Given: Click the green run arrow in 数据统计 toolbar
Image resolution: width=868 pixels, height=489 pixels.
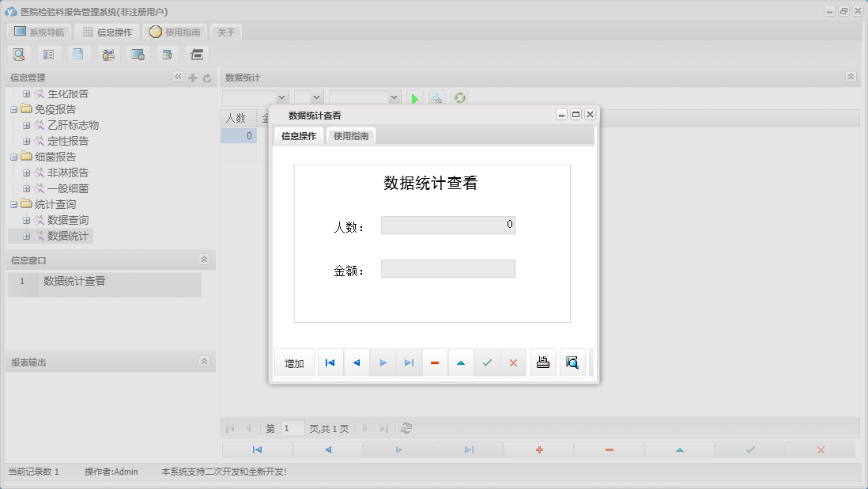Looking at the screenshot, I should 414,97.
